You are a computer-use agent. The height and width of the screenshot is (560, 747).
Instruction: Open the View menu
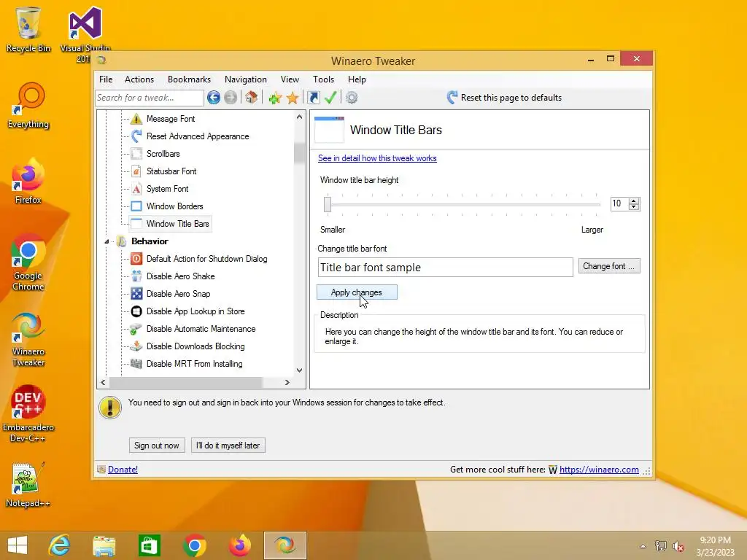coord(290,79)
